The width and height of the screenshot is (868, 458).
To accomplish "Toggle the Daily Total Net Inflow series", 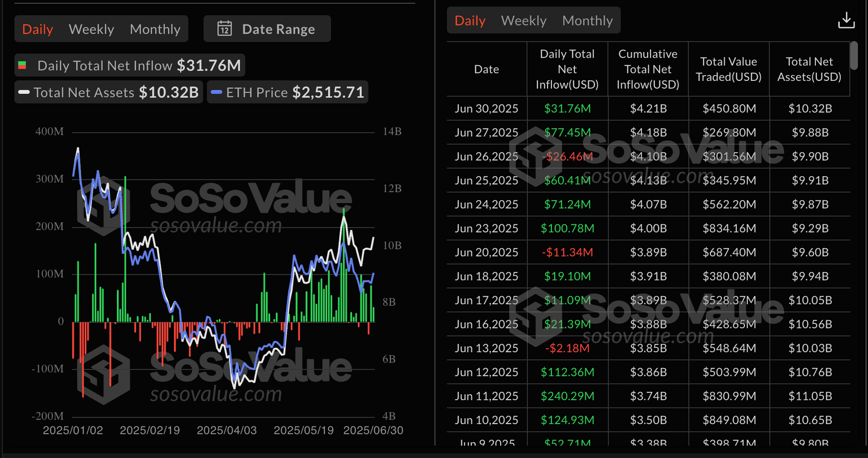I will pyautogui.click(x=130, y=66).
